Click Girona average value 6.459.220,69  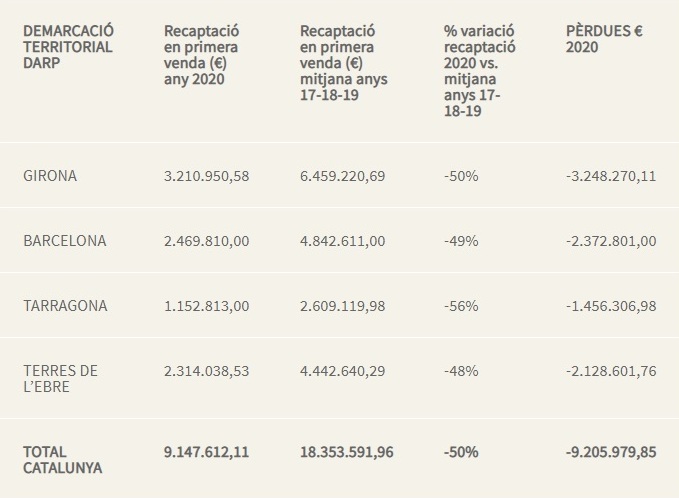tap(342, 176)
